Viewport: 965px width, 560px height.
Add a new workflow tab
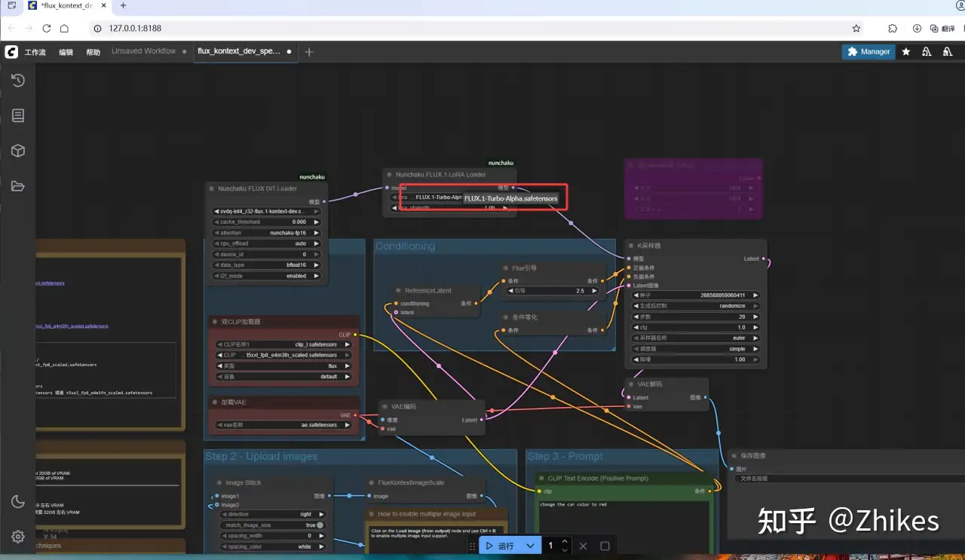tap(309, 52)
